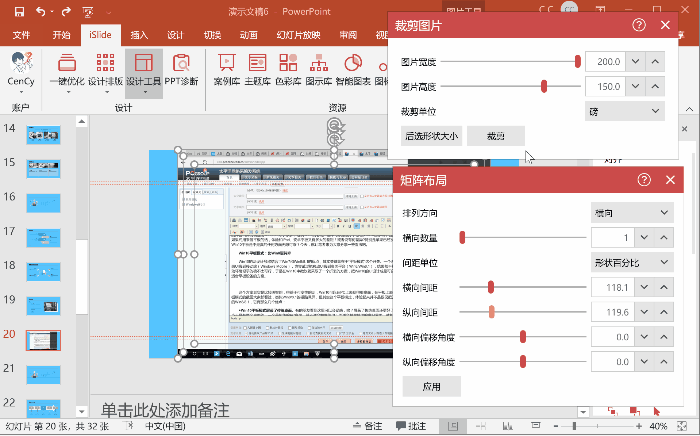
Task: Click the 裁剪 button
Action: (x=496, y=136)
